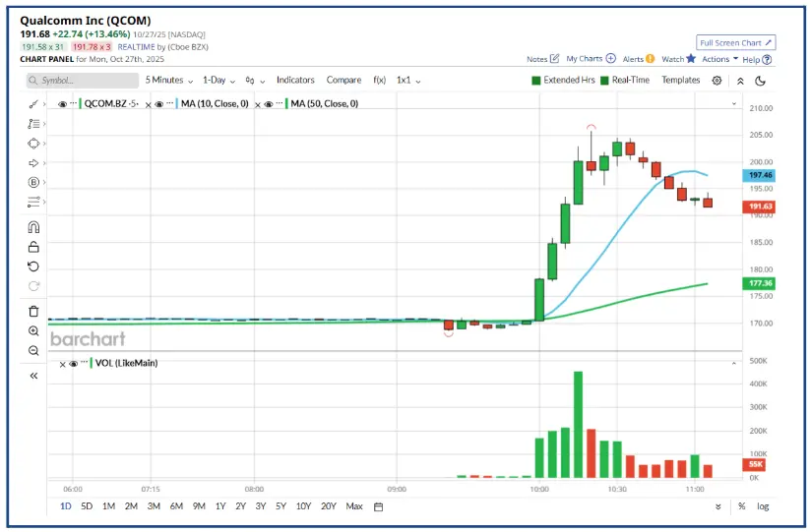Click the Compare button

(x=343, y=81)
